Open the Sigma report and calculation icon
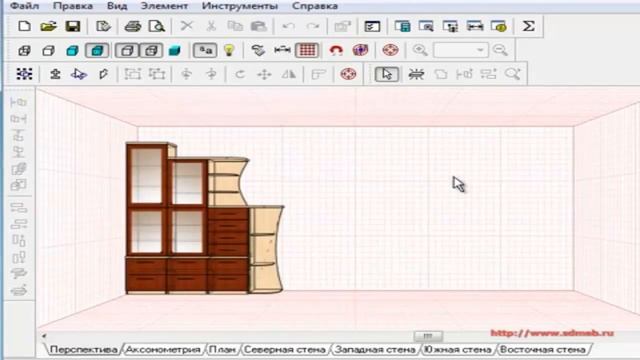The width and height of the screenshot is (640, 360). coord(529,27)
